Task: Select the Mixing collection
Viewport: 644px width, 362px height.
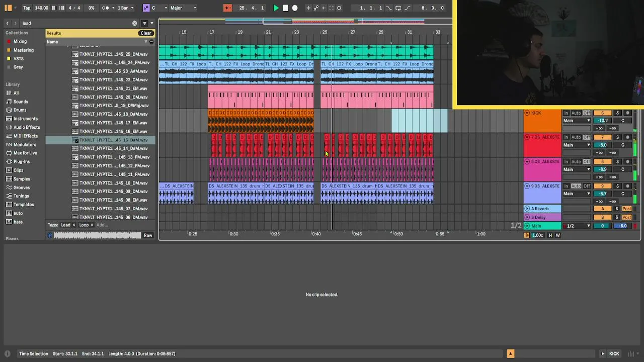Action: click(x=20, y=42)
